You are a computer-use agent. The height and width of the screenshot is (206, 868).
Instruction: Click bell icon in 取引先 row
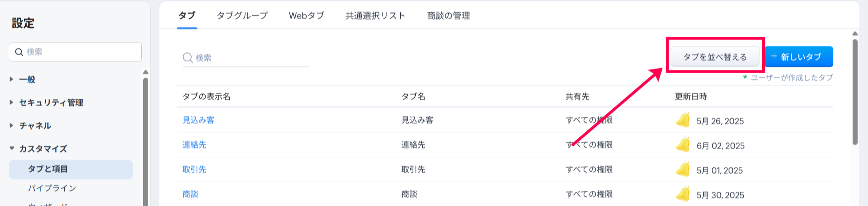tap(683, 170)
